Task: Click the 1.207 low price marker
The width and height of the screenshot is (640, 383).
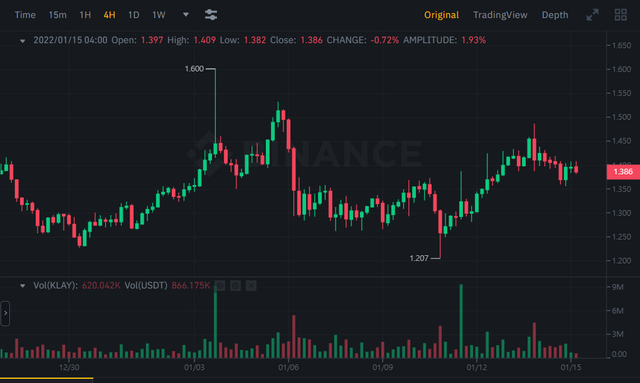Action: click(419, 258)
